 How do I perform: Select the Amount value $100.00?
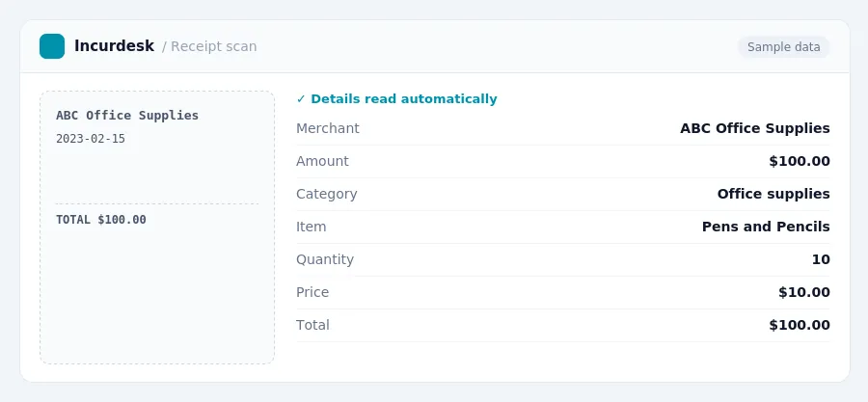pyautogui.click(x=800, y=161)
